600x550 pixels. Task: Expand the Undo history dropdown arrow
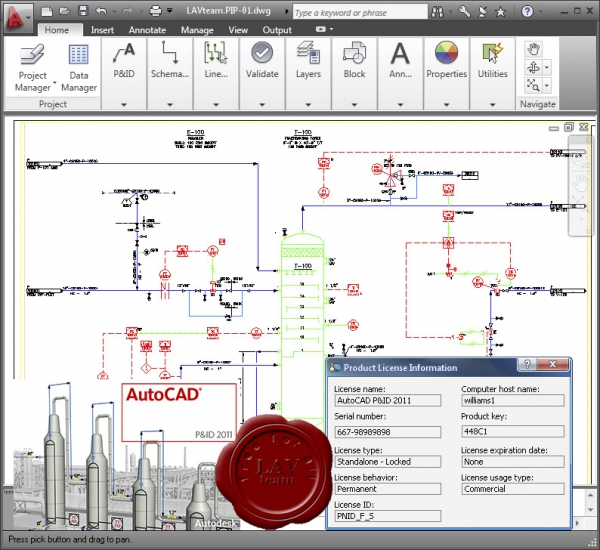pos(114,11)
